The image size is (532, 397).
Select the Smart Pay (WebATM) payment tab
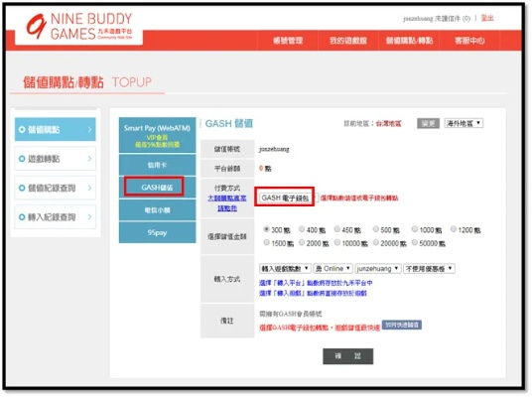pos(157,135)
